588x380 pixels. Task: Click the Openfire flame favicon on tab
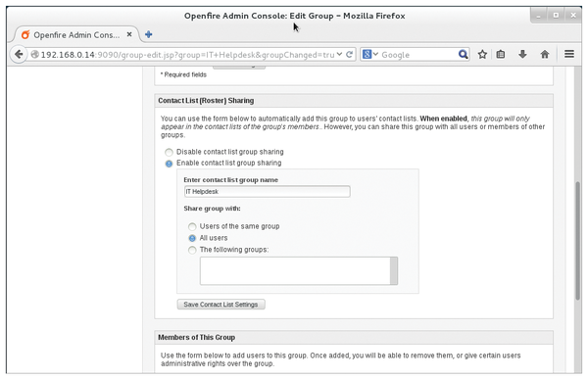25,35
